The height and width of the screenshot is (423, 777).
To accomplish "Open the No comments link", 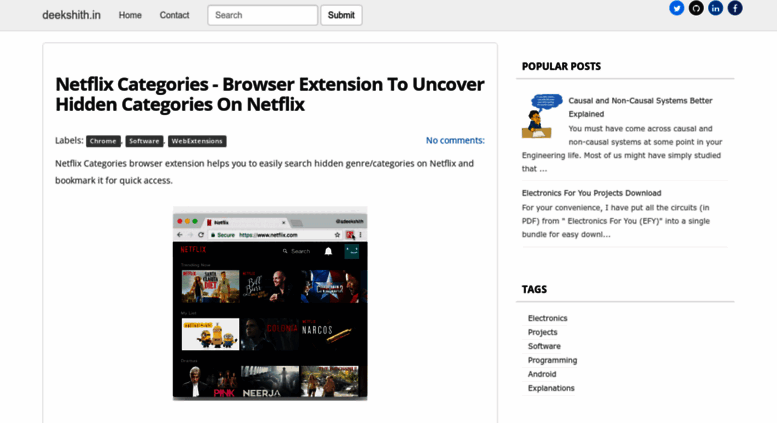I will tap(455, 141).
